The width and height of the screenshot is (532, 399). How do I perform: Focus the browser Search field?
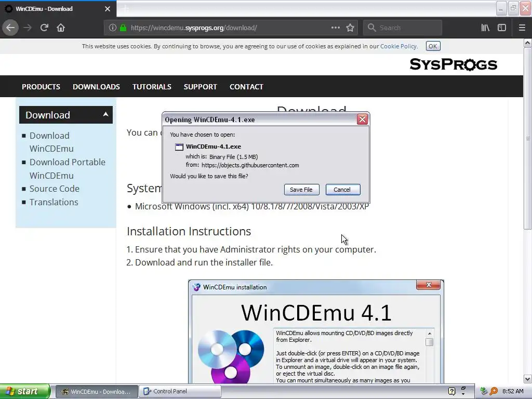pyautogui.click(x=403, y=28)
